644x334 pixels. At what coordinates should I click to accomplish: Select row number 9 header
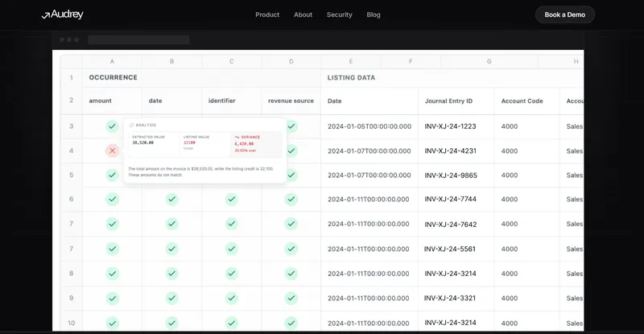click(x=72, y=299)
